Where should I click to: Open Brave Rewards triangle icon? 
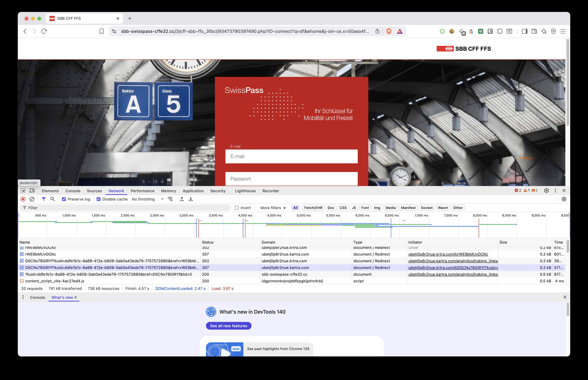click(x=400, y=31)
